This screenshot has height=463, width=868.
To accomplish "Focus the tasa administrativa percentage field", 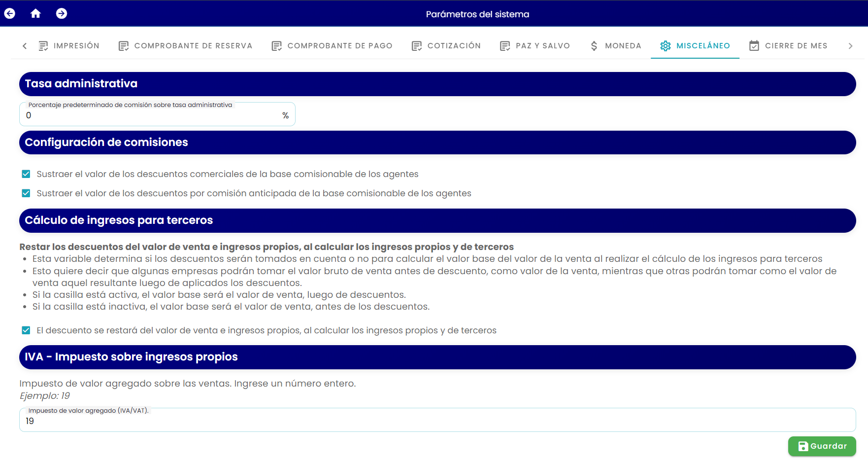I will pyautogui.click(x=157, y=114).
